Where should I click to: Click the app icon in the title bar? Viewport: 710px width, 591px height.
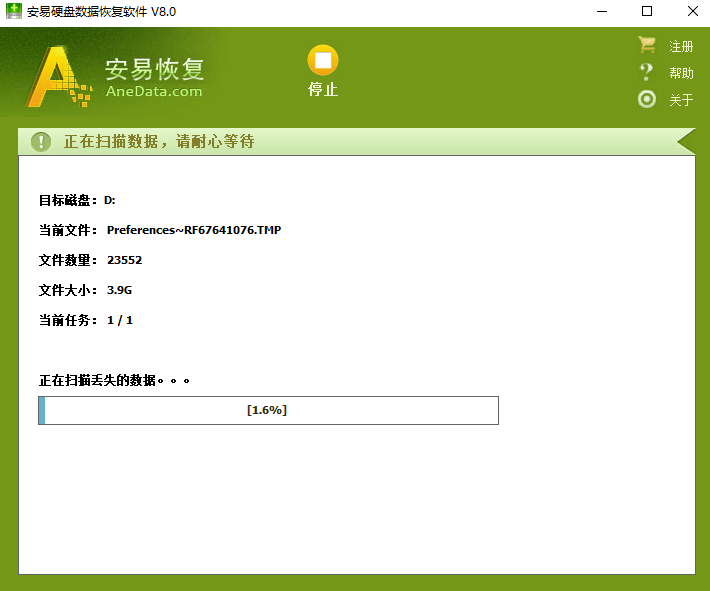click(x=14, y=11)
